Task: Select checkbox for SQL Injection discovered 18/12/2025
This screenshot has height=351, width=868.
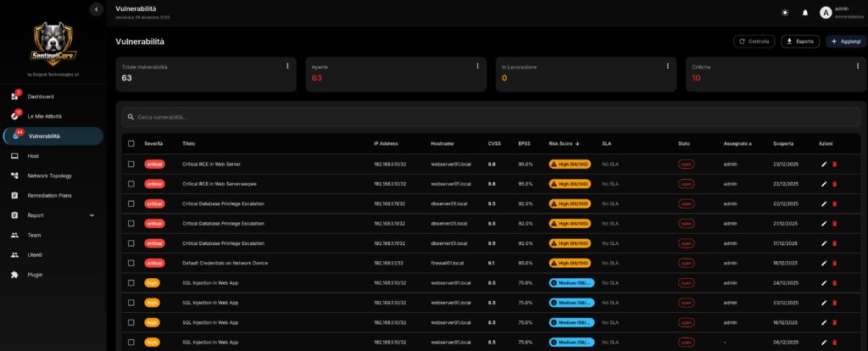Action: [x=131, y=323]
